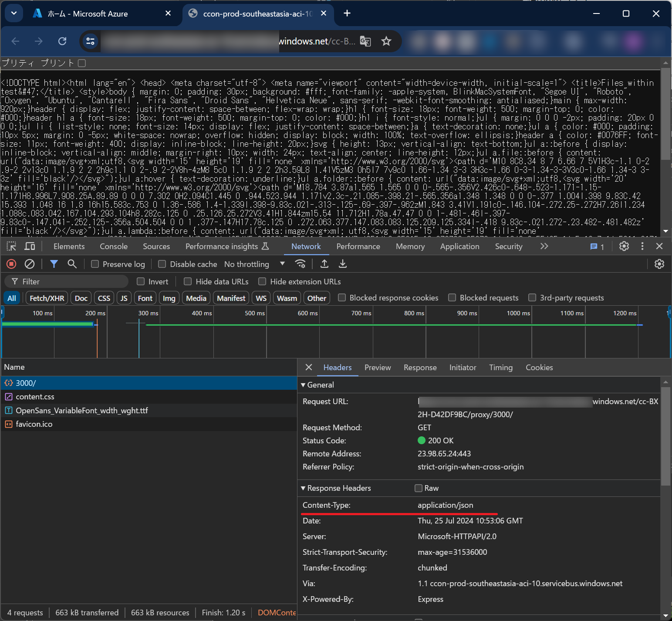Viewport: 672px width, 621px height.
Task: Switch to the Console tab
Action: [114, 246]
